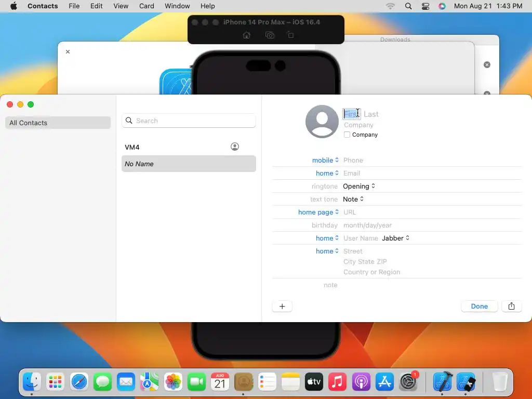Image resolution: width=532 pixels, height=399 pixels.
Task: Click the Last name field
Action: 371,114
